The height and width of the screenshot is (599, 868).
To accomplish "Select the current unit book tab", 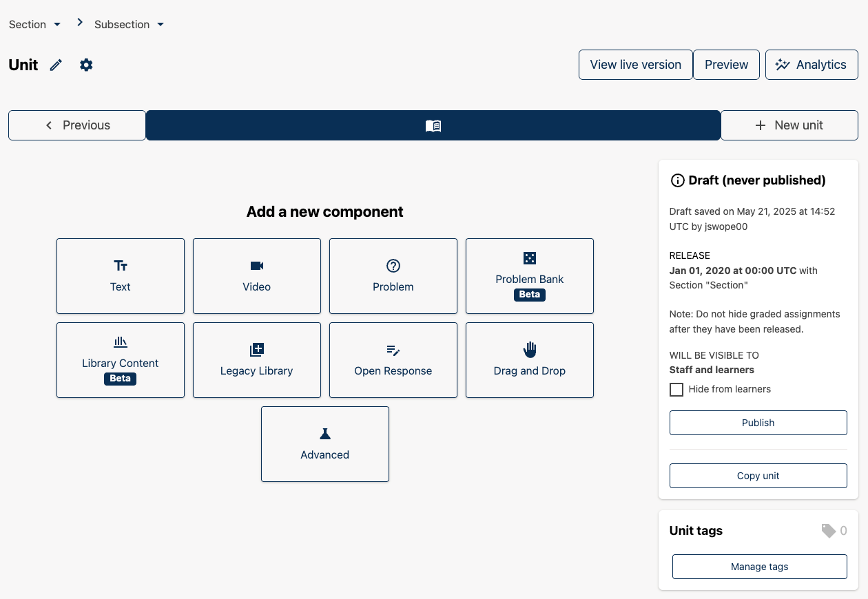I will (x=433, y=125).
